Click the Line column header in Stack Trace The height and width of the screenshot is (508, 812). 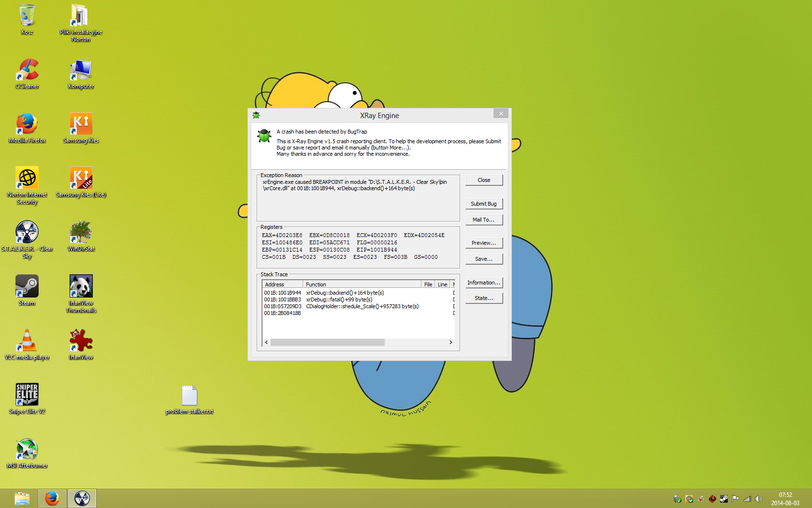442,284
